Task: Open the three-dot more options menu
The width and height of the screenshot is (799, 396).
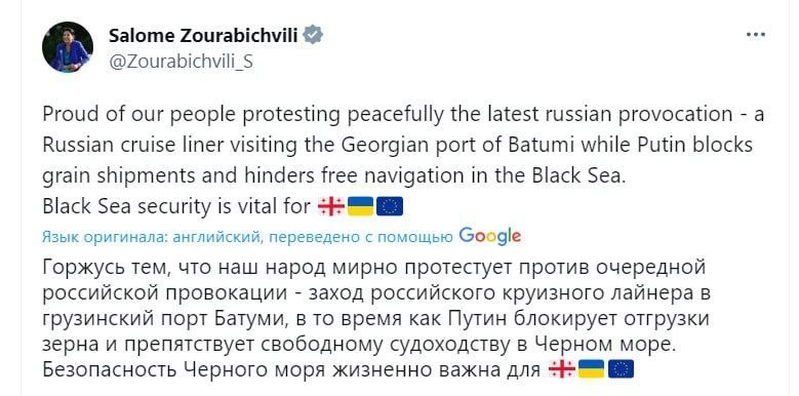Action: 755,35
